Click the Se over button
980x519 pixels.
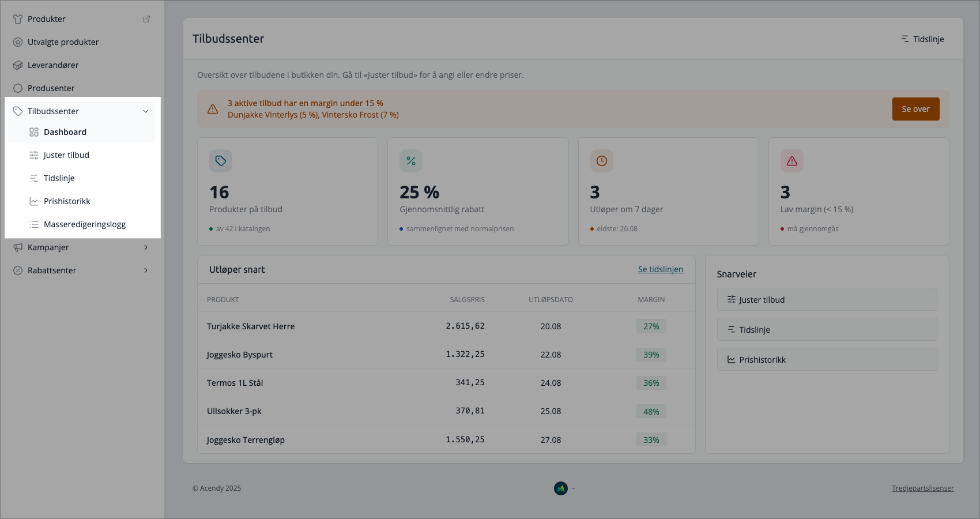(915, 109)
